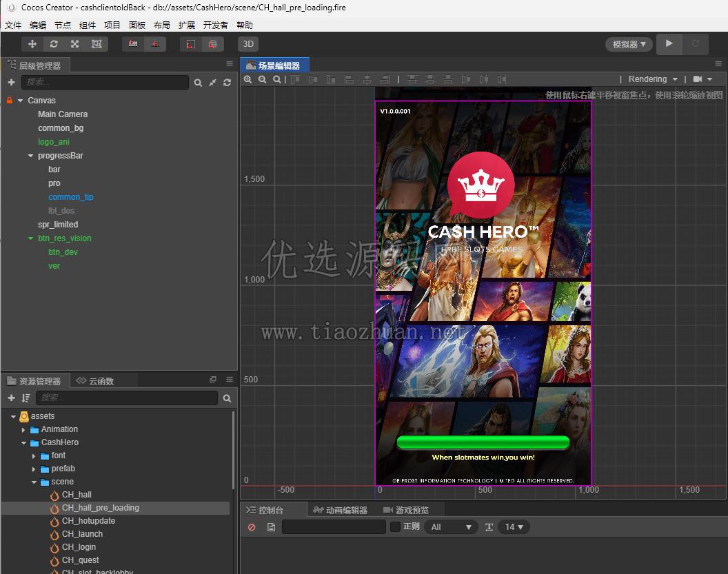
Task: Select the common_tip node
Action: pyautogui.click(x=70, y=197)
